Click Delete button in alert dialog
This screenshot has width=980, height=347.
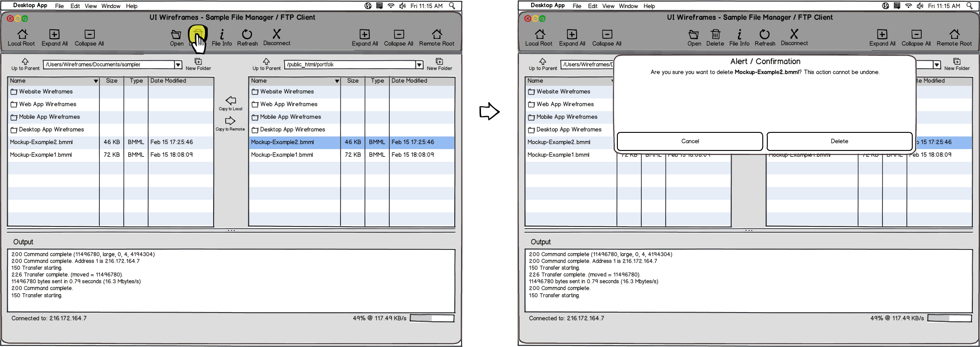pos(840,141)
